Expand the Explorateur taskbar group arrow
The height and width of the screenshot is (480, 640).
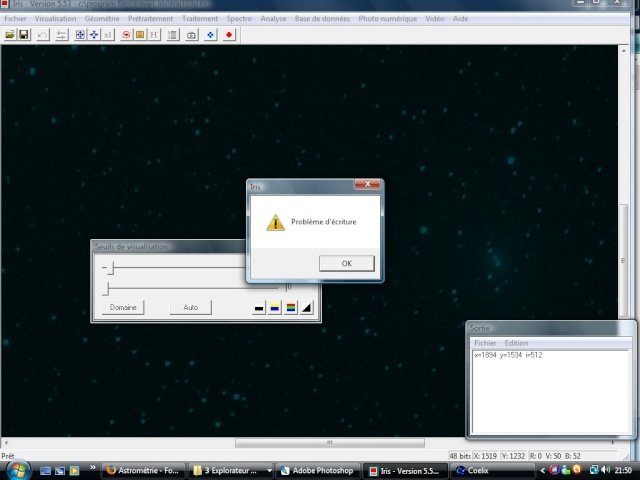[x=269, y=471]
